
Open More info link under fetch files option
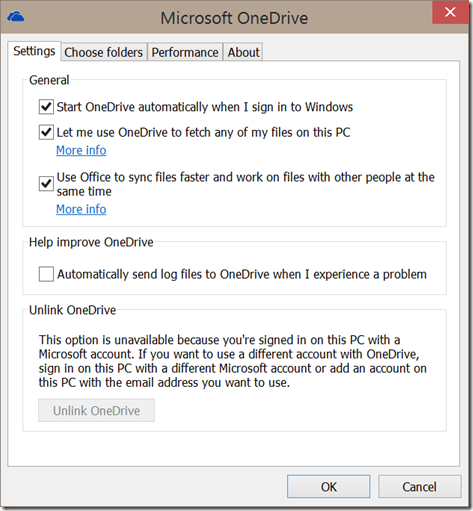click(x=81, y=150)
